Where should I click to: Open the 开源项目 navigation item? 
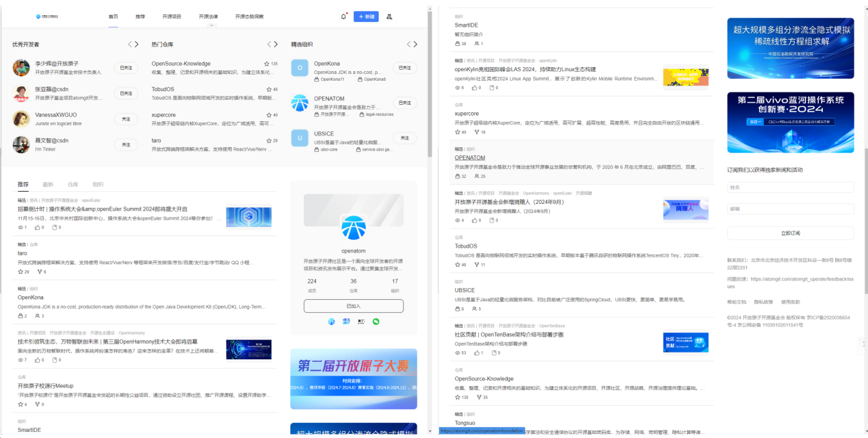172,16
